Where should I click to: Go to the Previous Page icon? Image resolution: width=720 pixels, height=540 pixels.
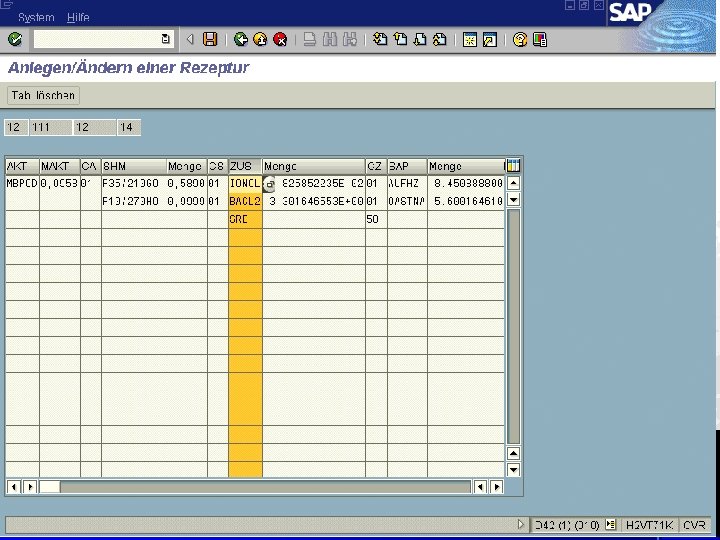tap(400, 39)
